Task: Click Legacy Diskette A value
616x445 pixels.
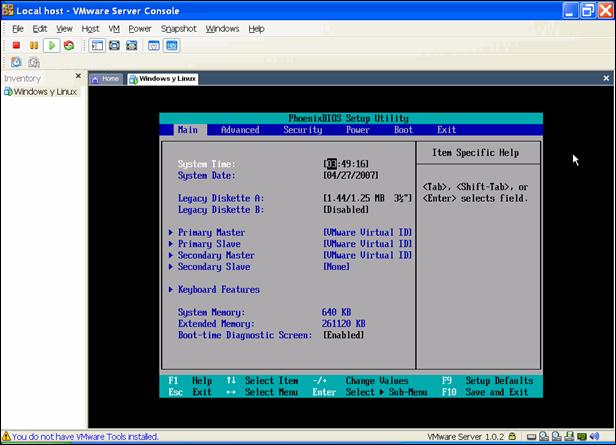Action: click(368, 198)
